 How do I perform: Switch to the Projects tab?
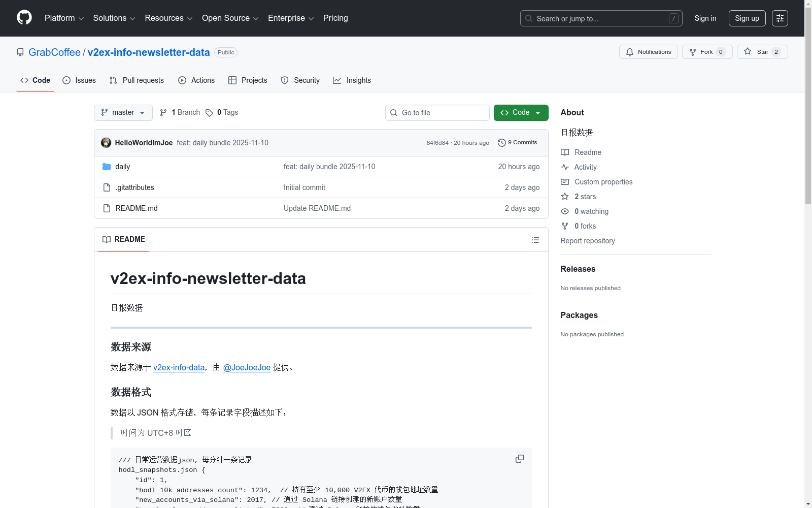tap(248, 80)
